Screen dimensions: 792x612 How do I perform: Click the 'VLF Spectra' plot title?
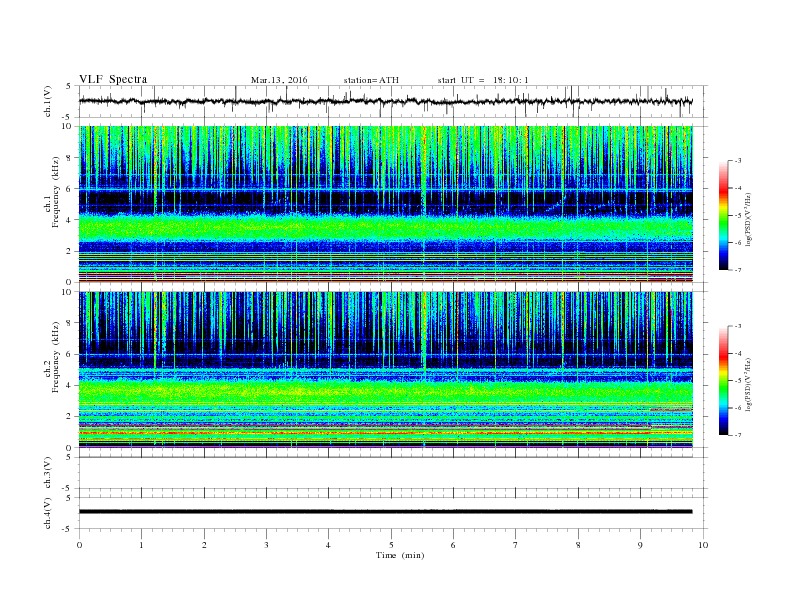pos(113,79)
